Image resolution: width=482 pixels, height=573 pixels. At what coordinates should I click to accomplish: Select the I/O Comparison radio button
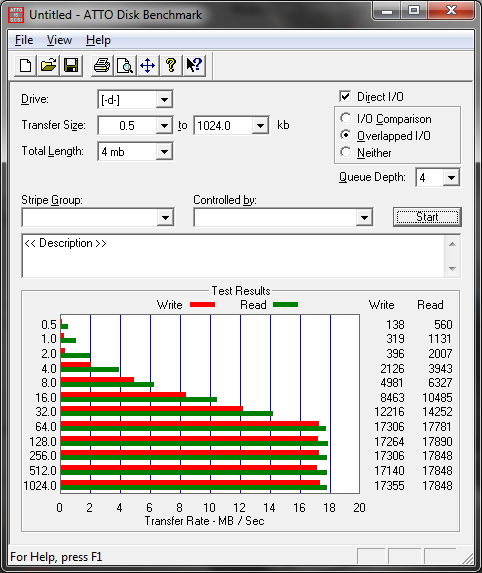tap(345, 118)
